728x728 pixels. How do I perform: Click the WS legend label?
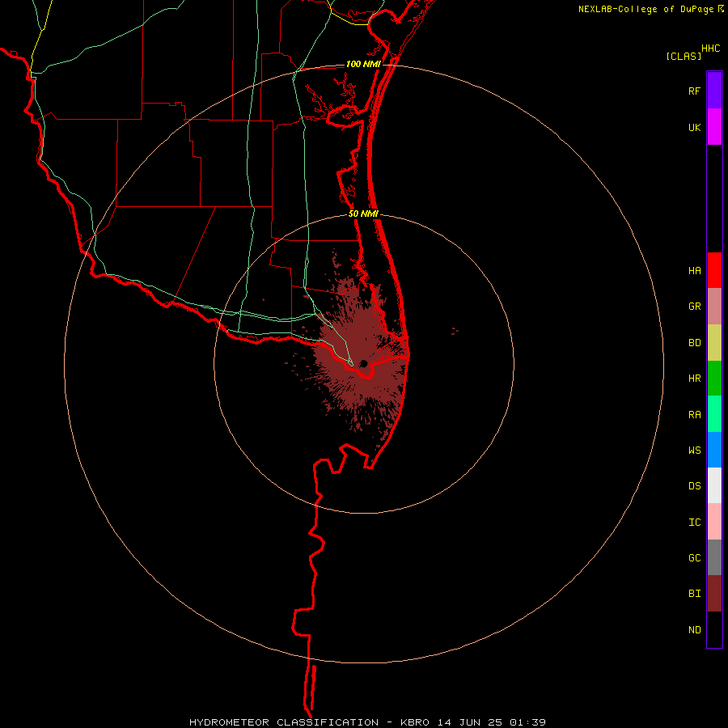click(x=694, y=450)
